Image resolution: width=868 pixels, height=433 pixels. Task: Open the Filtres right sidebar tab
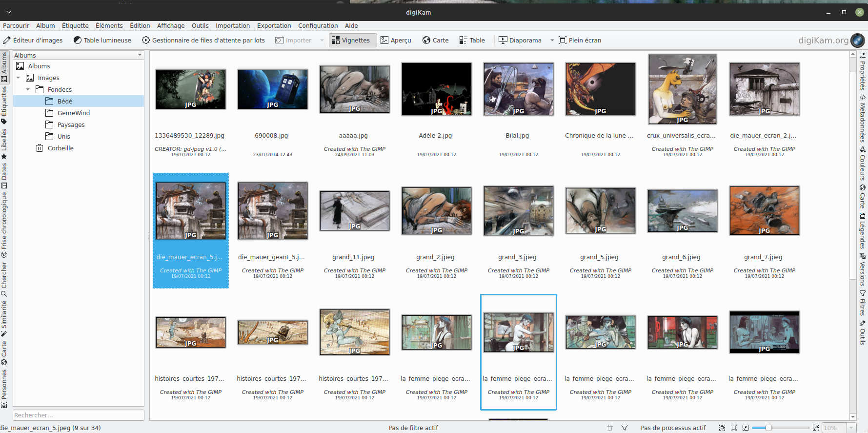pos(863,303)
